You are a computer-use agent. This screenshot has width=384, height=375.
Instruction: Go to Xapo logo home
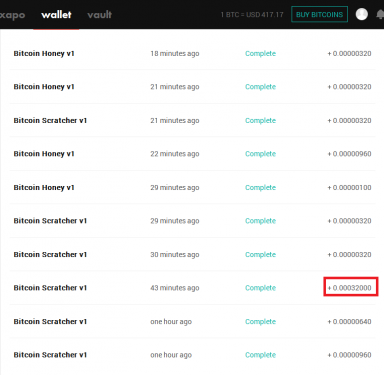(x=12, y=15)
